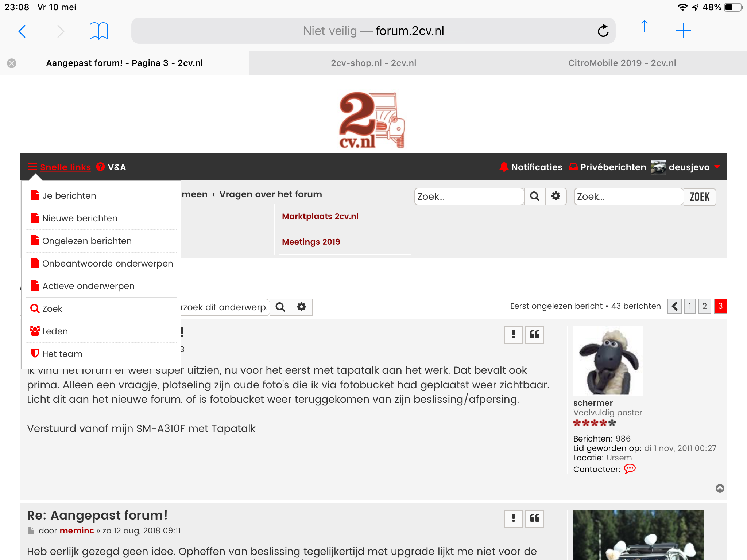Open Re: Aangepast forum! post title
Image resolution: width=747 pixels, height=560 pixels.
pos(97,515)
